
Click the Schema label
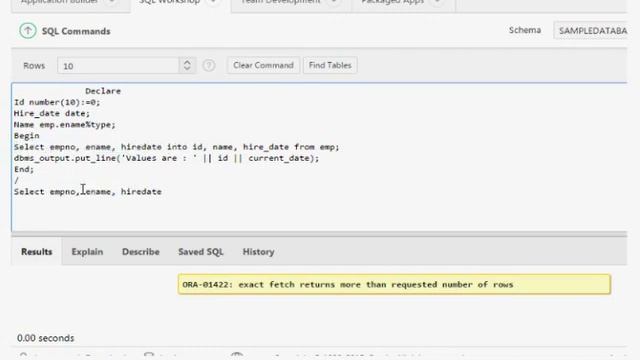(x=524, y=30)
